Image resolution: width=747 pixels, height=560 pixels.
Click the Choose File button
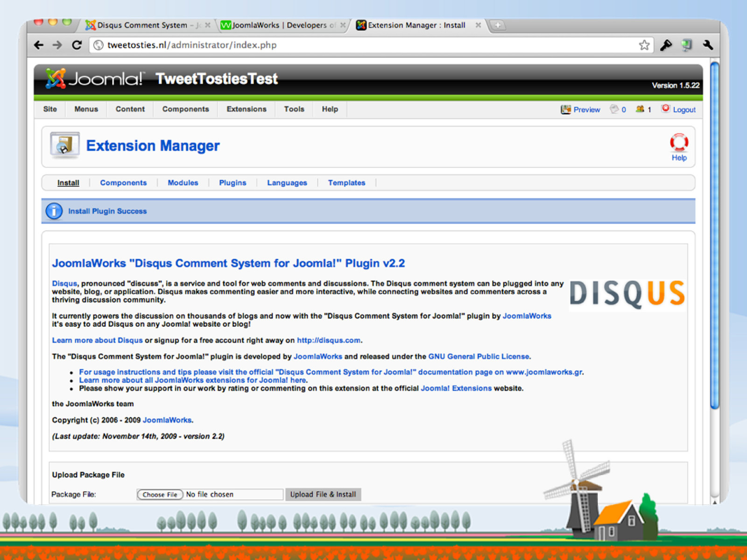[x=160, y=495]
